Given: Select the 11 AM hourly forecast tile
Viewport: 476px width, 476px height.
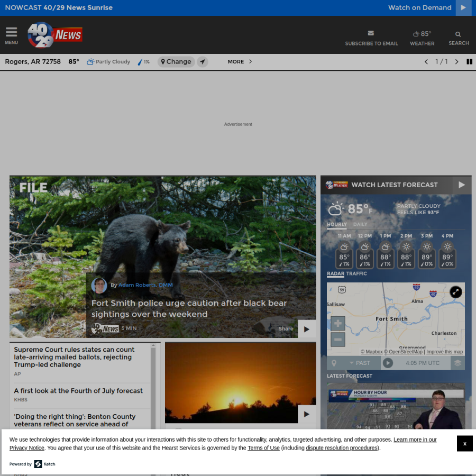Looking at the screenshot, I should tap(344, 251).
